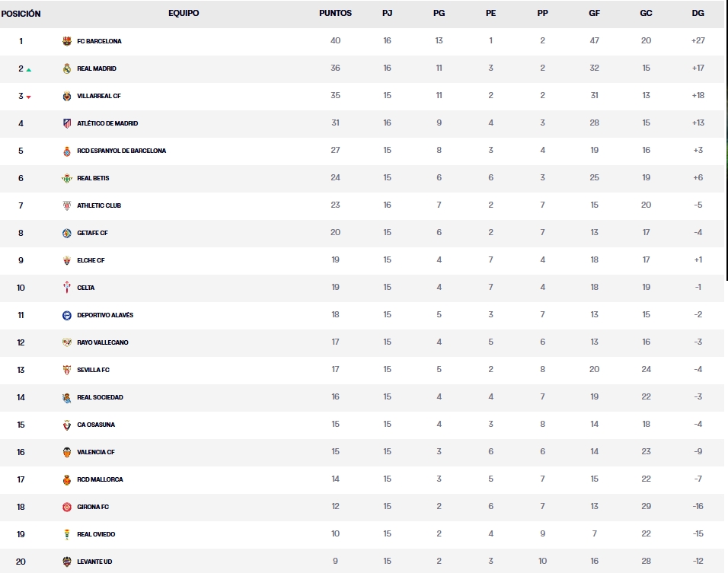Click the red down arrow beside position 3
Screen dimensions: 728x573
pyautogui.click(x=29, y=97)
